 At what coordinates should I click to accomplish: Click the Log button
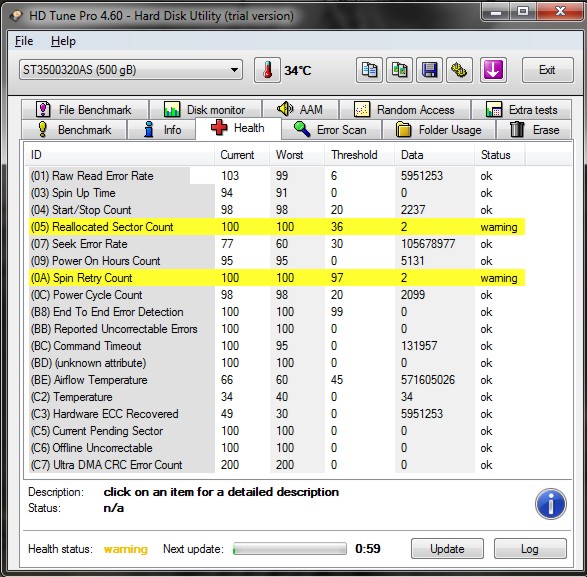[x=530, y=549]
